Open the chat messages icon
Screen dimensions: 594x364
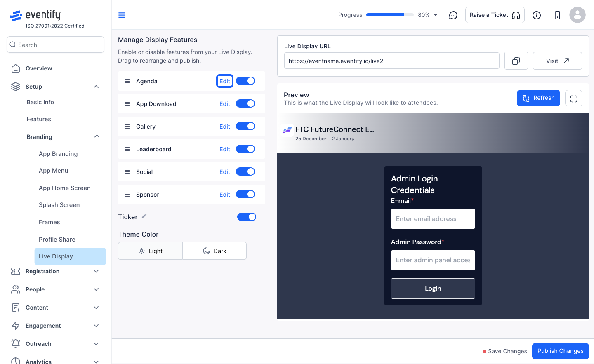coord(453,15)
